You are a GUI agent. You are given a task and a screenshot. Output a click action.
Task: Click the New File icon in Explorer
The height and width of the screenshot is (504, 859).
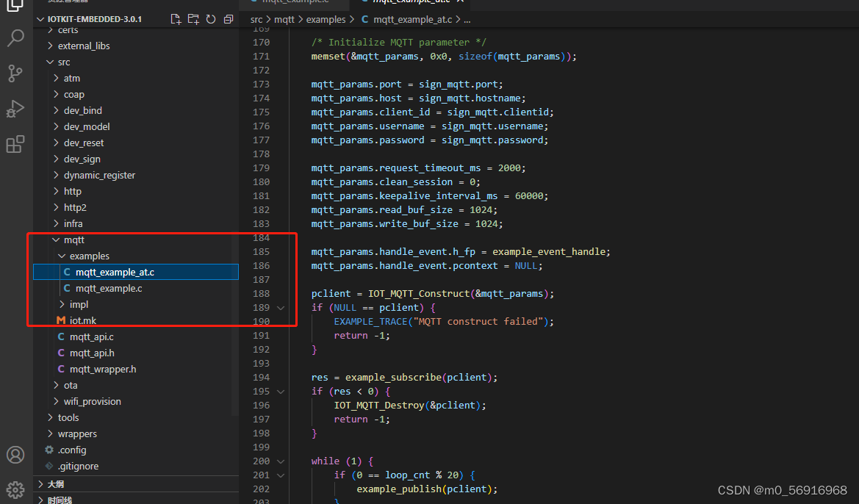pyautogui.click(x=176, y=18)
